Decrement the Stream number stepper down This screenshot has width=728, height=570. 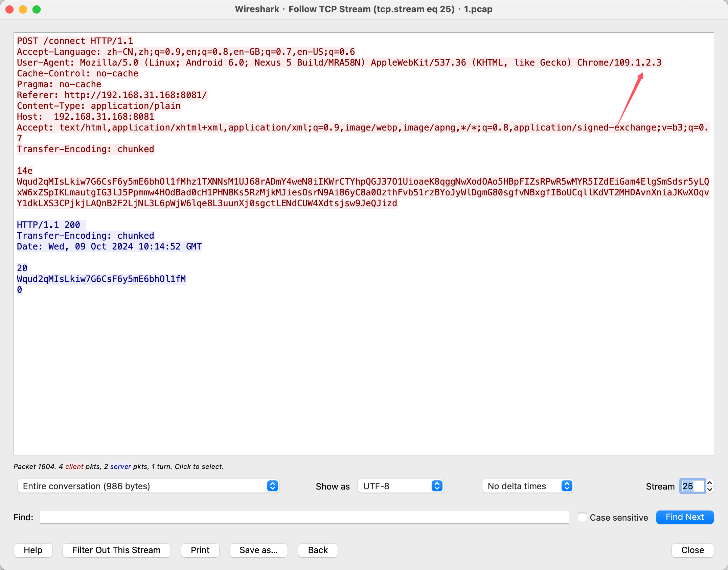pyautogui.click(x=710, y=490)
